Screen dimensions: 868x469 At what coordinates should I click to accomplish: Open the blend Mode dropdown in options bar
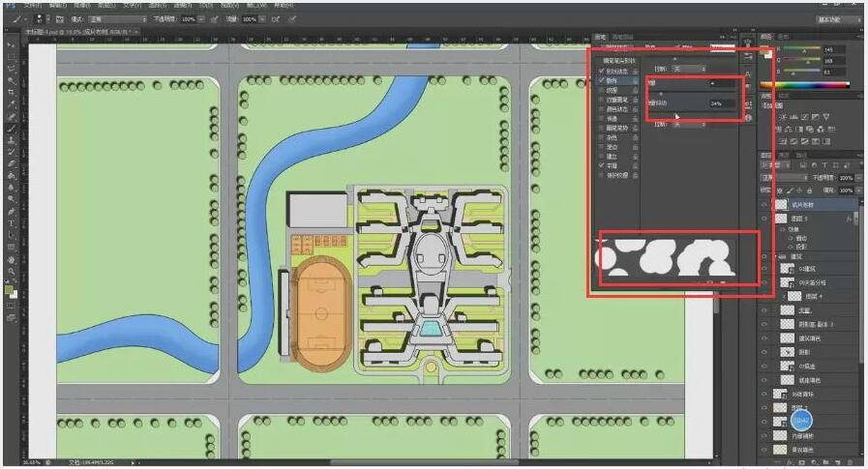coord(118,18)
